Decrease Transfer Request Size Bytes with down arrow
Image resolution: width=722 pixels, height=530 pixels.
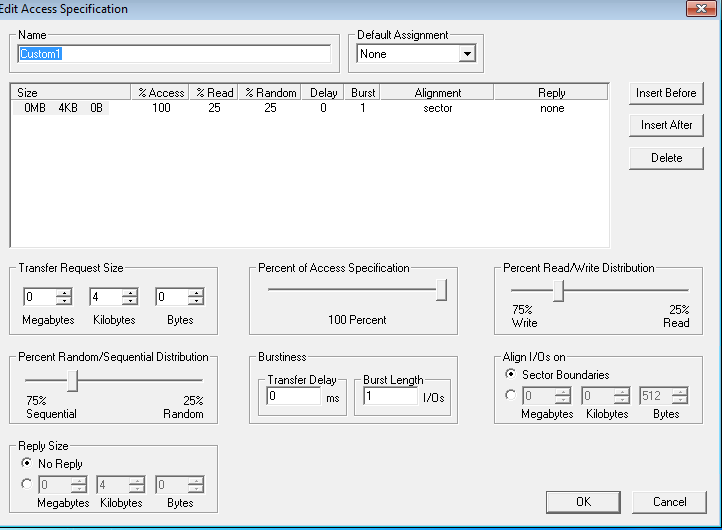(x=196, y=301)
